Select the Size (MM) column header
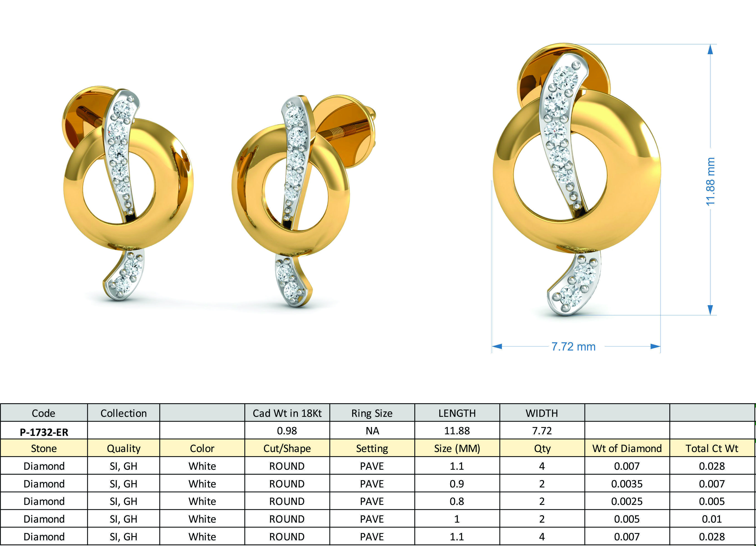This screenshot has height=546, width=756. (x=457, y=448)
